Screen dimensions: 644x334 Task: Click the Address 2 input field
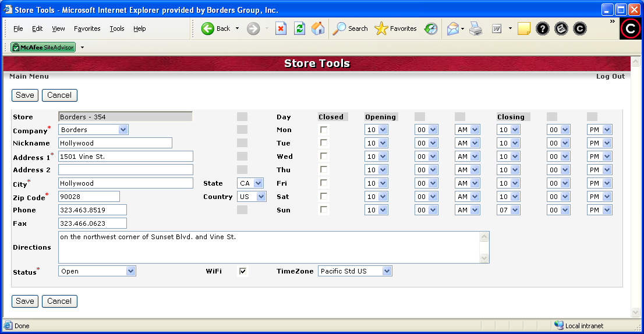(126, 169)
